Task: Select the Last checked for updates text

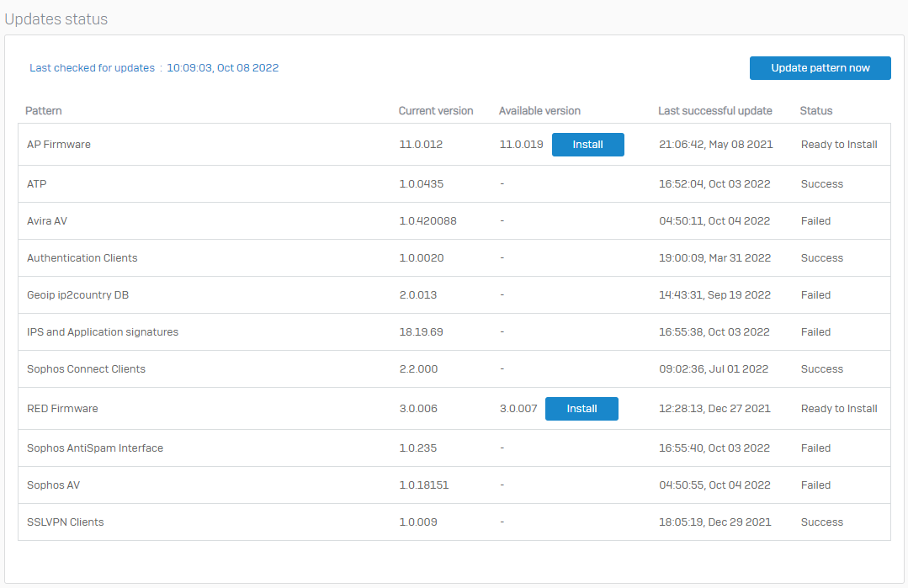Action: pyautogui.click(x=92, y=67)
